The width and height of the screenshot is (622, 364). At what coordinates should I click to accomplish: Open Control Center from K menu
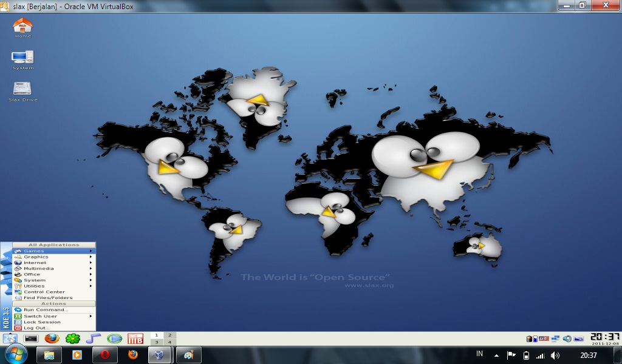click(x=54, y=292)
